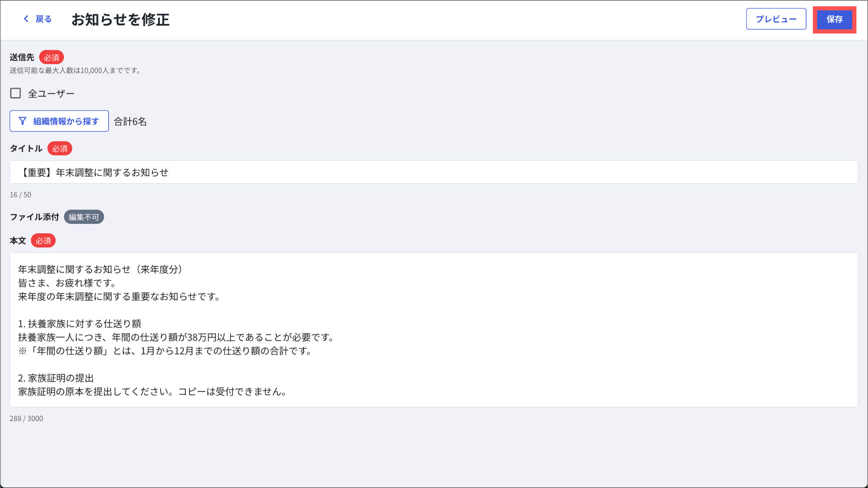Click the gray 編集不可 badge
868x488 pixels.
(x=84, y=217)
